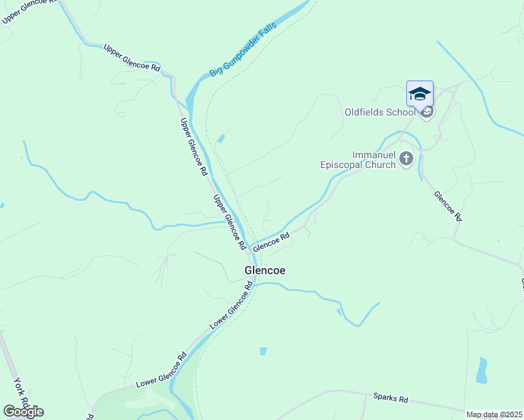Click the small Oldfields School map pin

[427, 113]
